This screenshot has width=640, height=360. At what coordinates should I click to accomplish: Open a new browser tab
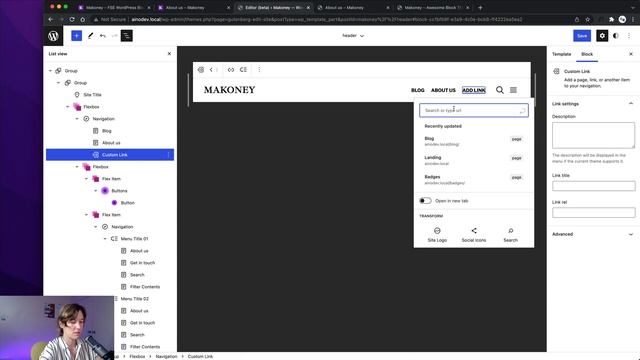(480, 7)
